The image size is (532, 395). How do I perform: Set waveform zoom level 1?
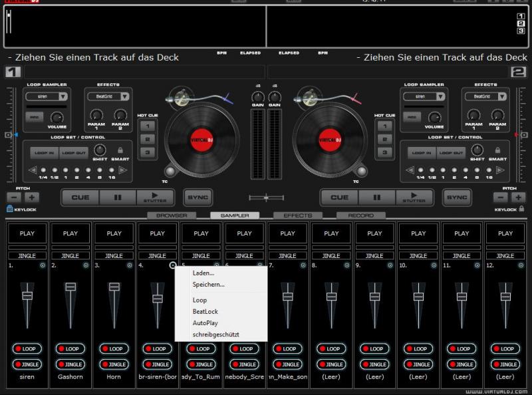521,16
